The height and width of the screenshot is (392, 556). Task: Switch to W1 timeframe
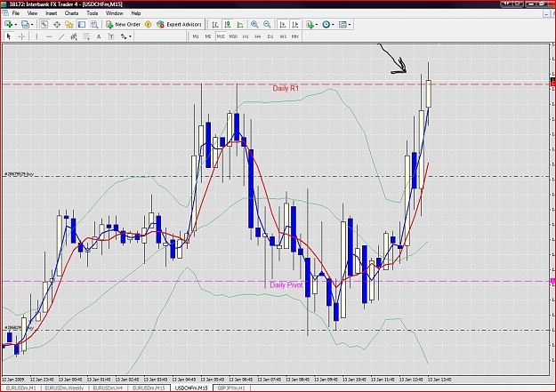pyautogui.click(x=283, y=36)
